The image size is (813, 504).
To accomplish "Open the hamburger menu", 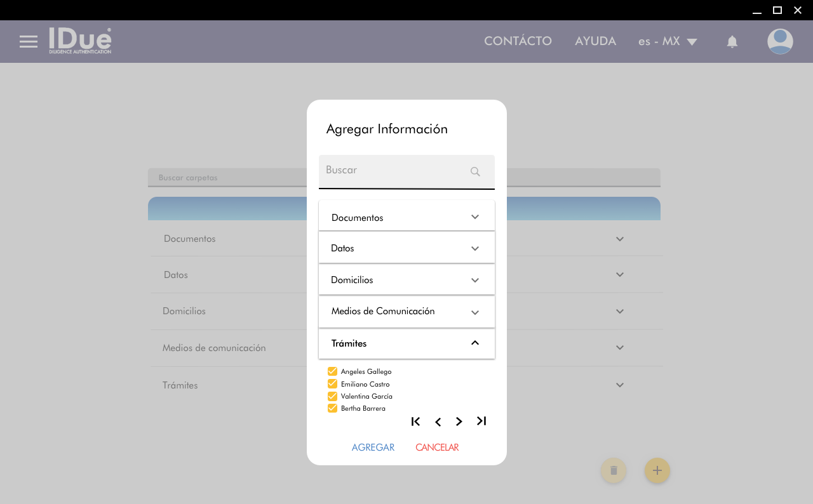I will [29, 42].
